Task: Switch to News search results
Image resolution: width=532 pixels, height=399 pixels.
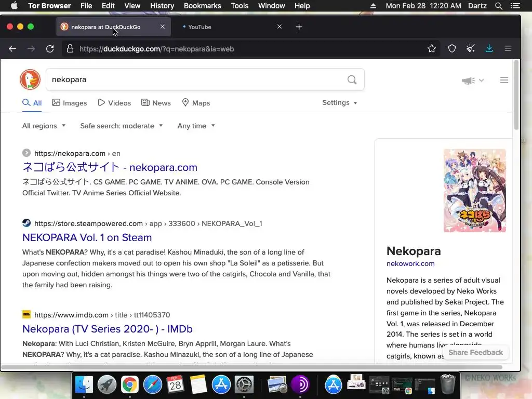Action: pos(156,103)
